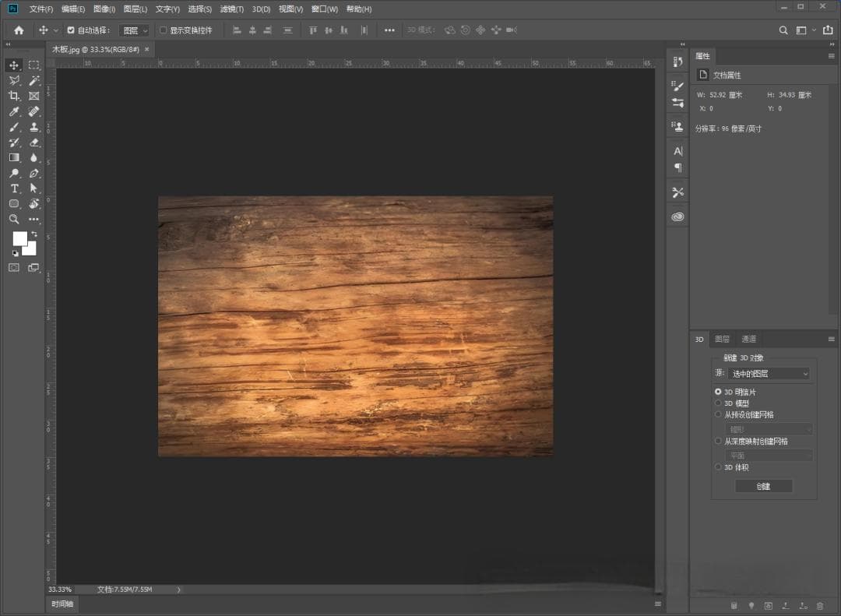The image size is (841, 616).
Task: Open the Character panel icon
Action: tap(678, 151)
